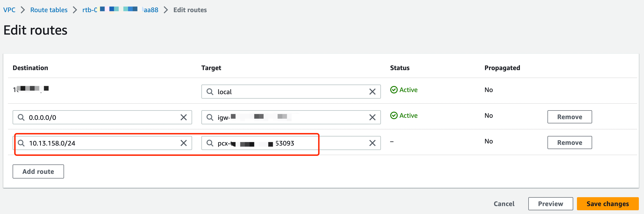Clear the 10.13.158.0/24 destination with X icon

[x=183, y=143]
